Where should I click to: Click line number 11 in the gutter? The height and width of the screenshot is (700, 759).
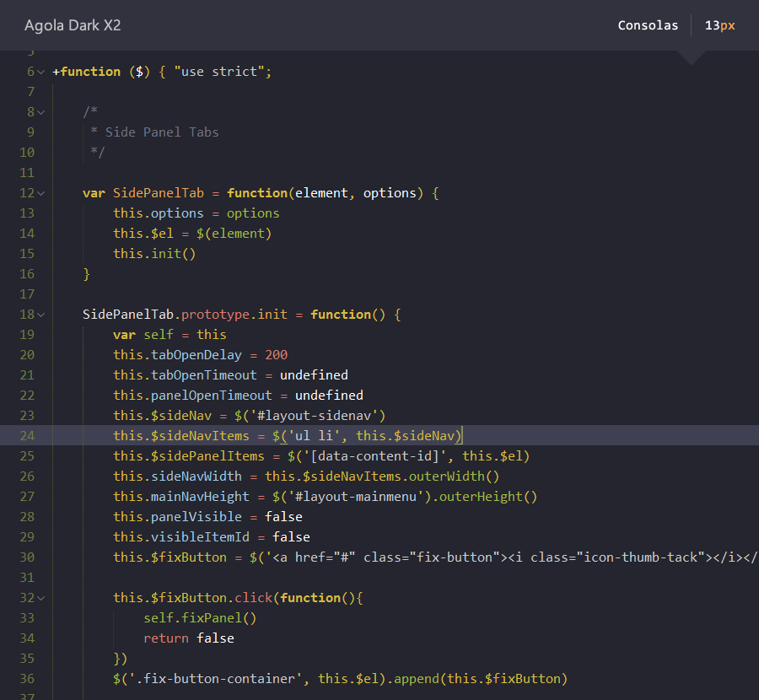[27, 173]
